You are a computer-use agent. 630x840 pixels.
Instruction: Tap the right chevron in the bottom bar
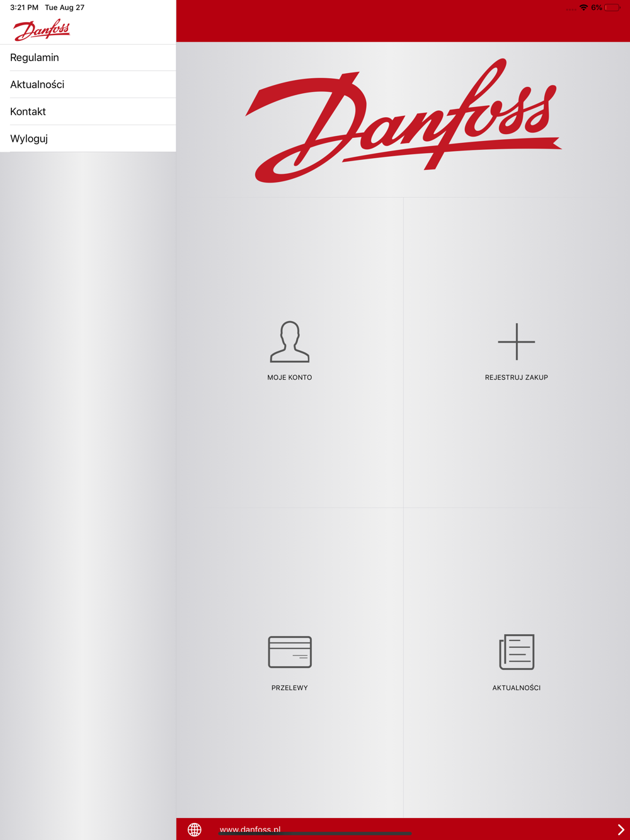click(621, 829)
